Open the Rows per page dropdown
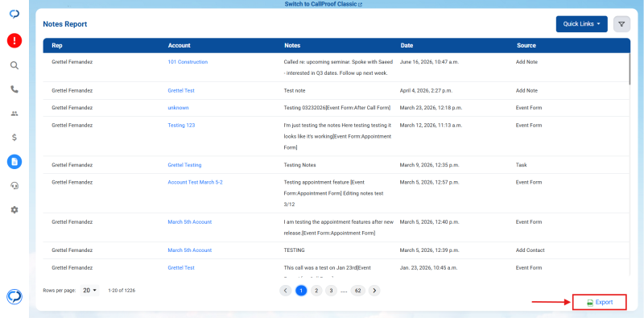The width and height of the screenshot is (644, 318). pyautogui.click(x=89, y=290)
